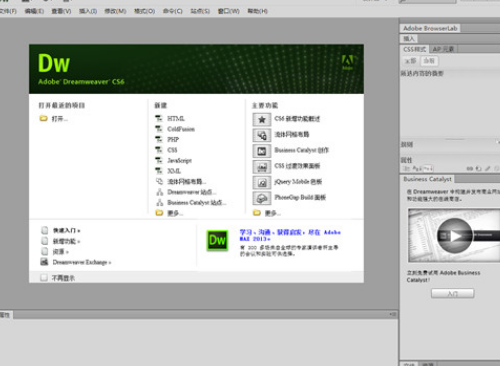Image resolution: width=500 pixels, height=366 pixels.
Task: Click the attach style sheet link icon
Action: (x=470, y=169)
